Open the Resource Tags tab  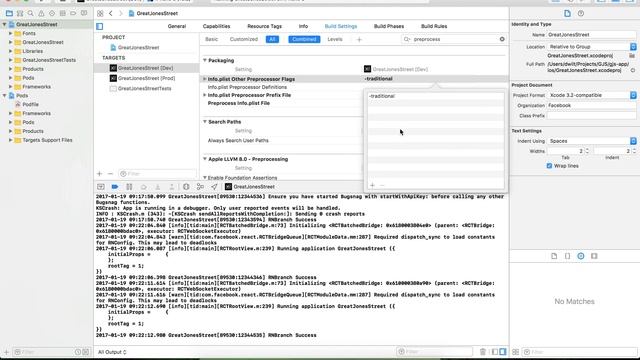pyautogui.click(x=264, y=26)
